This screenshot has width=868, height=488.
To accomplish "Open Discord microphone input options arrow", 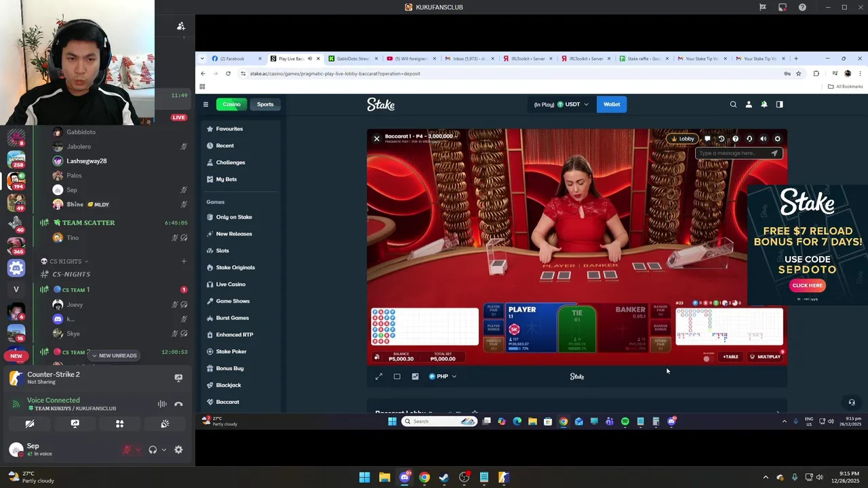I will tap(138, 449).
